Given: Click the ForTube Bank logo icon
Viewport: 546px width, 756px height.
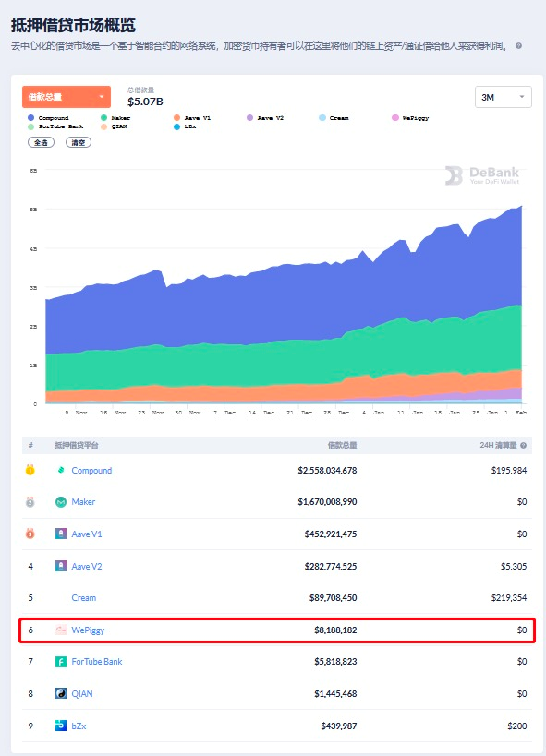Looking at the screenshot, I should [x=61, y=662].
